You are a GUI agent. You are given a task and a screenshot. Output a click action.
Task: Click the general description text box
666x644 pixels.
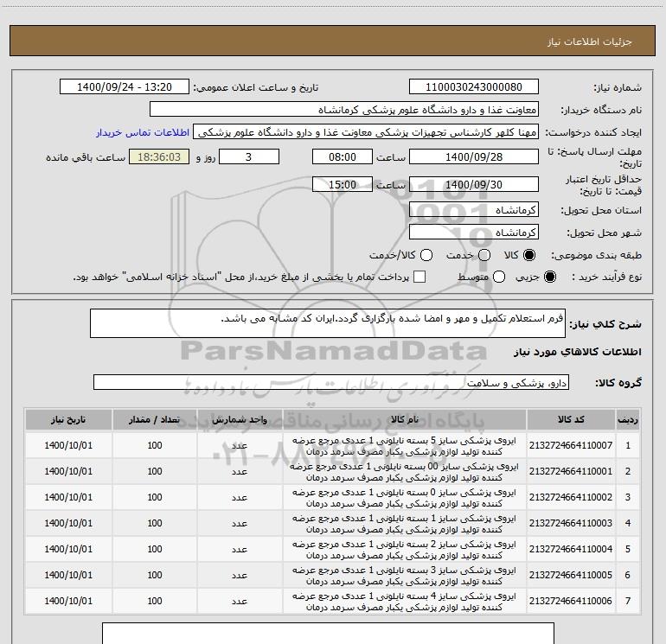click(328, 323)
